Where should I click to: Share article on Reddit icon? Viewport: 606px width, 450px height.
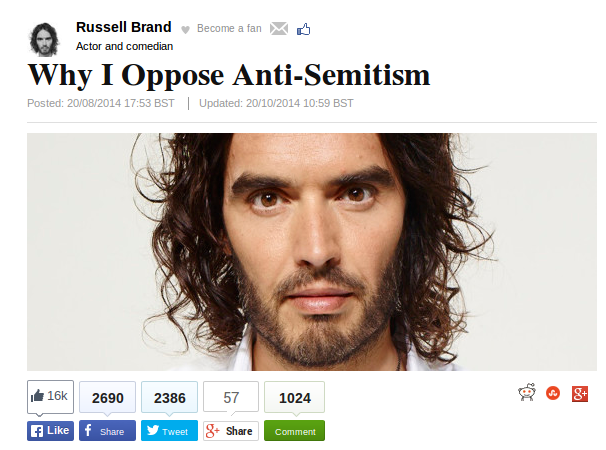(527, 393)
